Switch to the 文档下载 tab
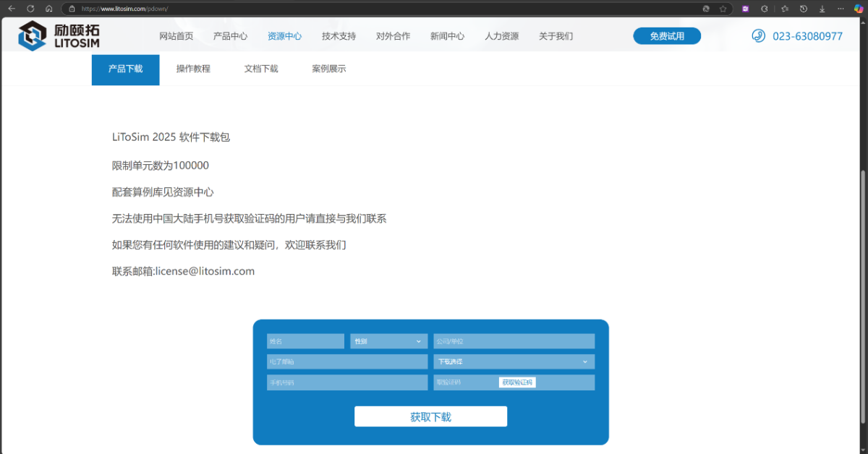The image size is (868, 454). point(261,69)
